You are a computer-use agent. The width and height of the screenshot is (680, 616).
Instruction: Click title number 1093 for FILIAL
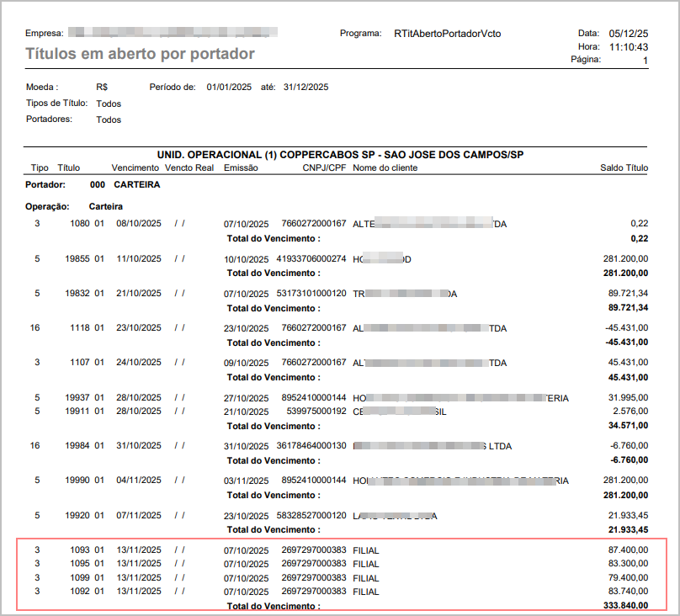(x=79, y=550)
